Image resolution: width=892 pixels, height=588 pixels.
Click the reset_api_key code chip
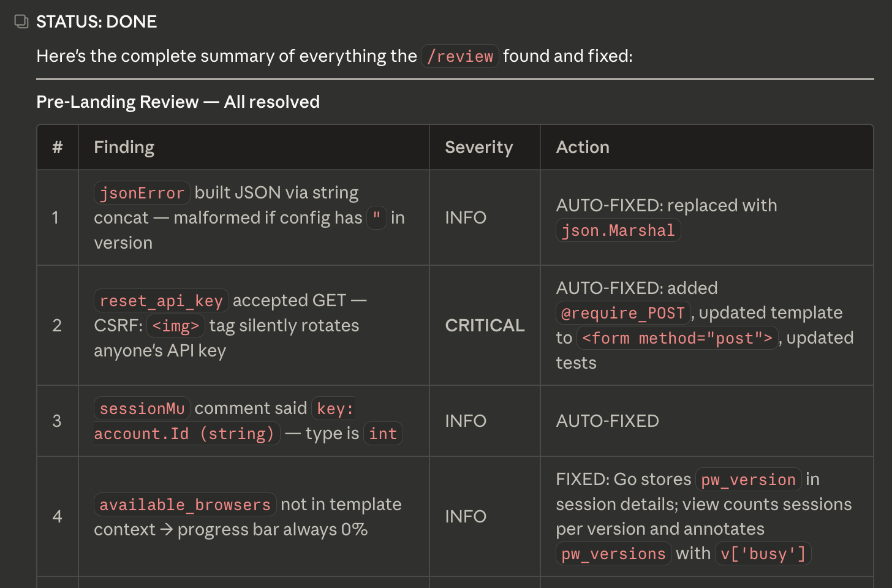point(161,301)
